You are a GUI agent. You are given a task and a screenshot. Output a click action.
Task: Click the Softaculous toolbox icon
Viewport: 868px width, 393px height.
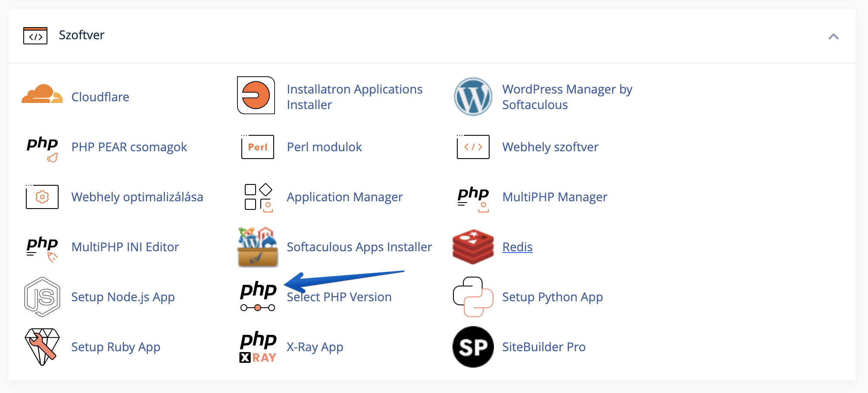pos(258,247)
